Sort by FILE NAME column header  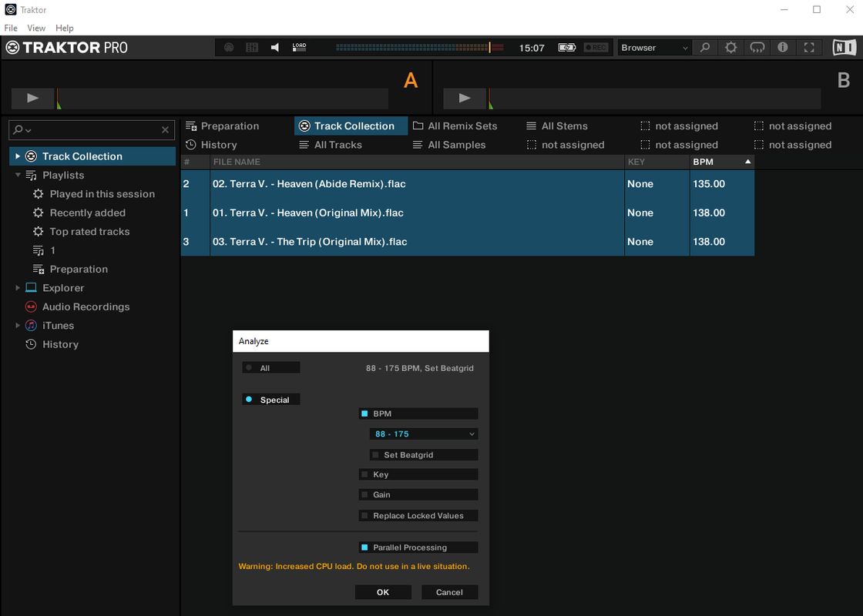[417, 162]
